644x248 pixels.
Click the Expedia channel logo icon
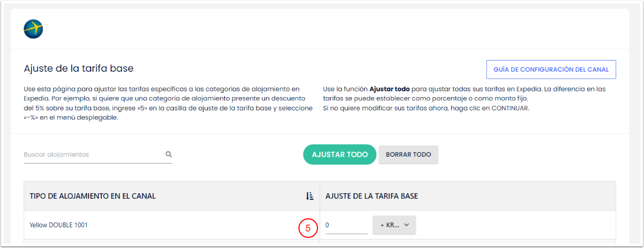point(33,29)
